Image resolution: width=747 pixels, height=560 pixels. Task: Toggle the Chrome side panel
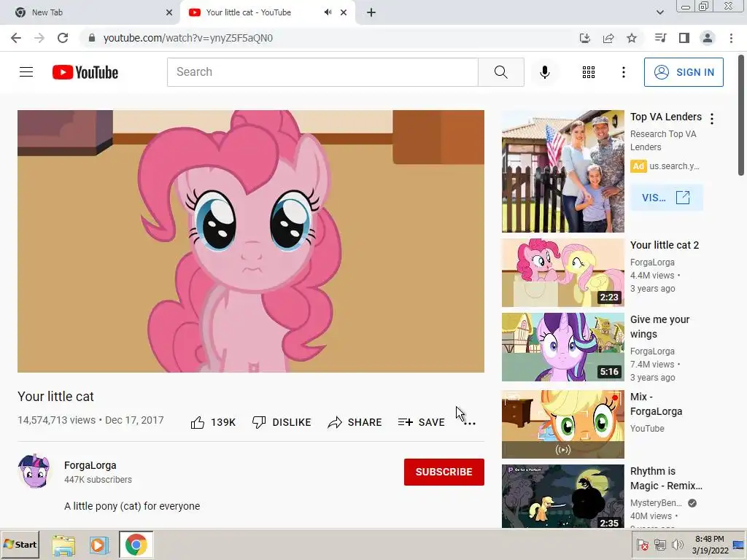pyautogui.click(x=684, y=38)
